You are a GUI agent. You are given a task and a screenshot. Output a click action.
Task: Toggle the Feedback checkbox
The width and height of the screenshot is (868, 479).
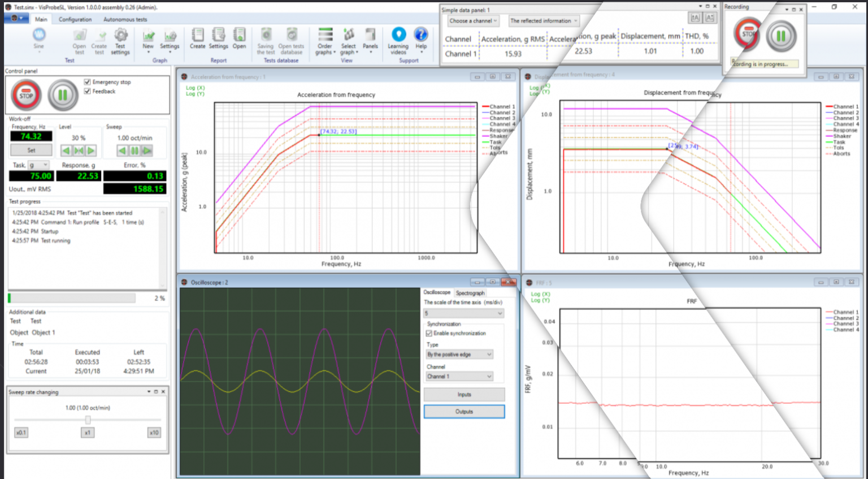click(x=87, y=91)
